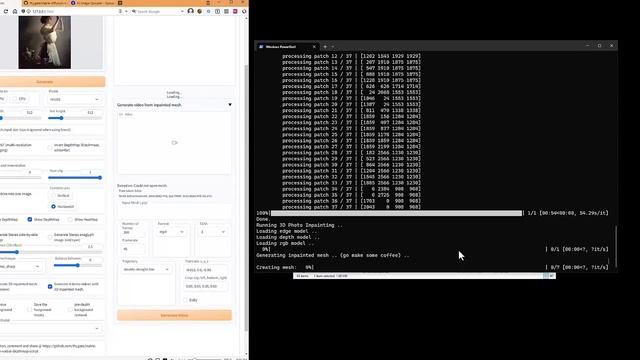Adjust the Balance between slider

(78, 265)
